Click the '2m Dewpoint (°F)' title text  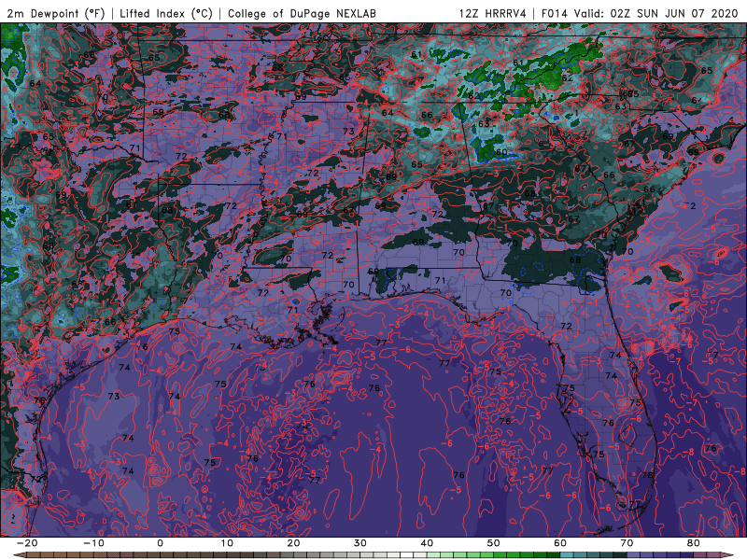tap(56, 13)
